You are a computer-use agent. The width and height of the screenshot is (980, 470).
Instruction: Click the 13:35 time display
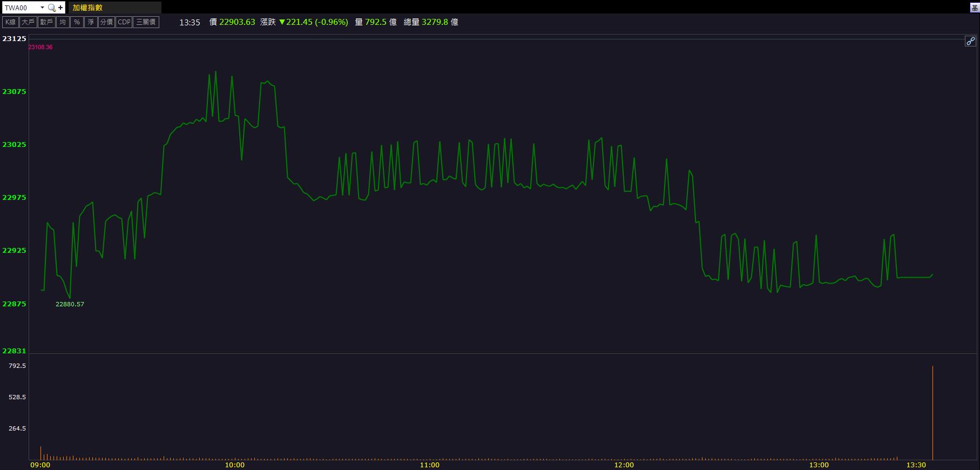click(x=190, y=23)
